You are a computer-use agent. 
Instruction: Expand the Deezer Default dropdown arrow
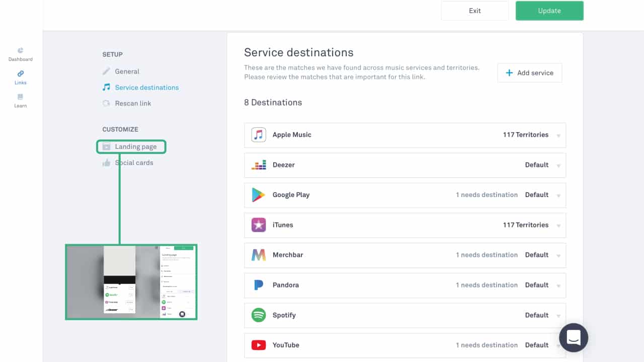(558, 166)
